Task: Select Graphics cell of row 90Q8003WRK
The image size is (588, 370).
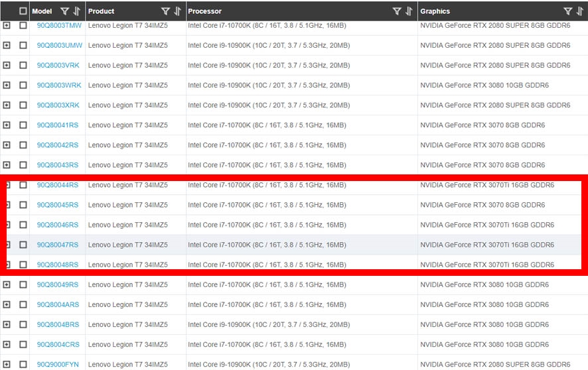Action: [502, 85]
